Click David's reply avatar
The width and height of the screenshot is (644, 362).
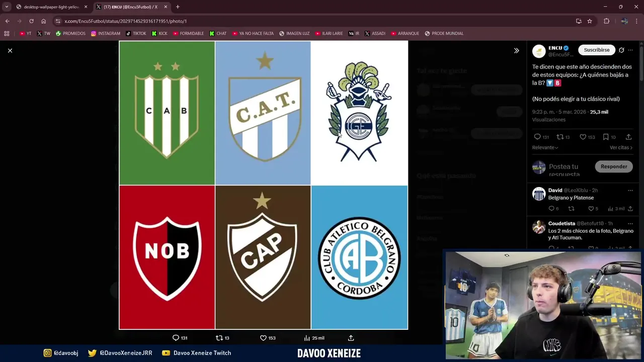(539, 194)
